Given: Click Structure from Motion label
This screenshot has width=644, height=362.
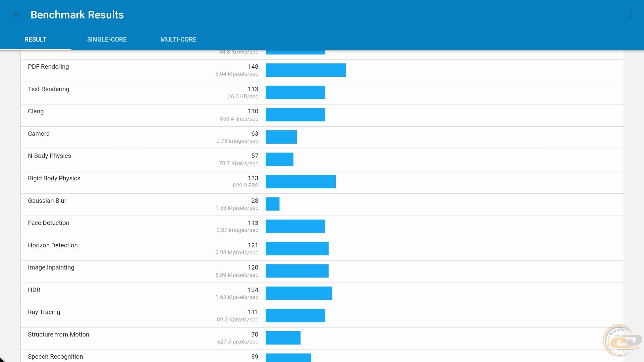Looking at the screenshot, I should pos(58,335).
